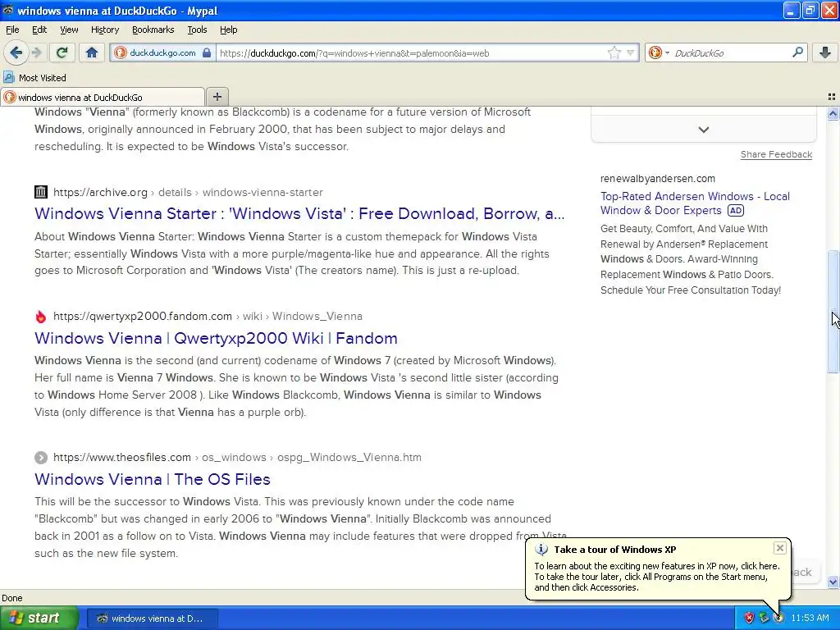Screen dimensions: 840x630
Task: Open Windows Vienna Starter archive.org result
Action: click(x=299, y=213)
